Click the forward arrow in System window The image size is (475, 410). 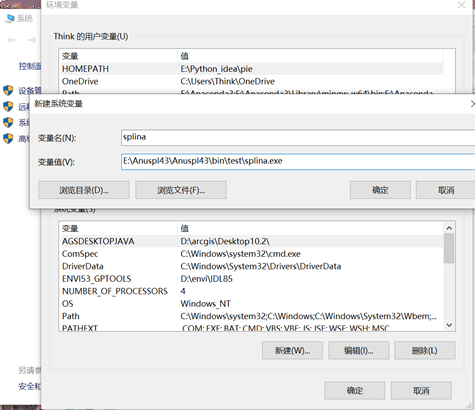coord(32,40)
